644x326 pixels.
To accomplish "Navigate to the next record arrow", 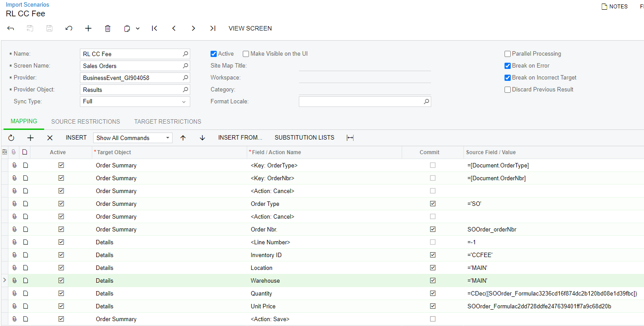I will [193, 28].
